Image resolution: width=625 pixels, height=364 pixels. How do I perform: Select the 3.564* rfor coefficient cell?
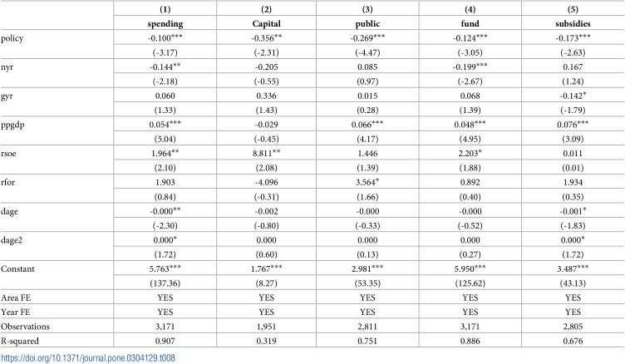coord(367,182)
